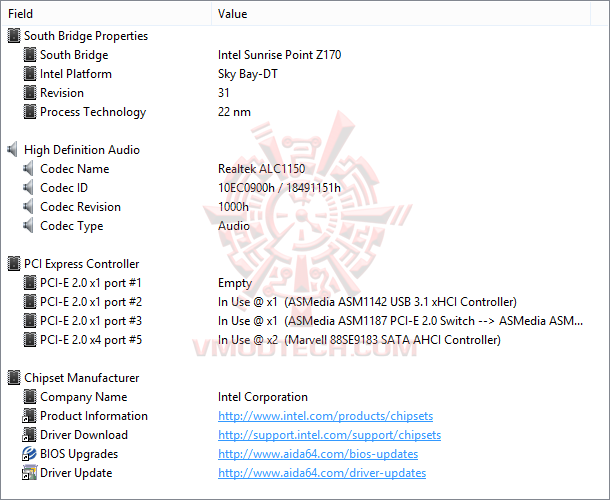The image size is (610, 500).
Task: Open the aida64.com driver-updates link
Action: pyautogui.click(x=322, y=473)
